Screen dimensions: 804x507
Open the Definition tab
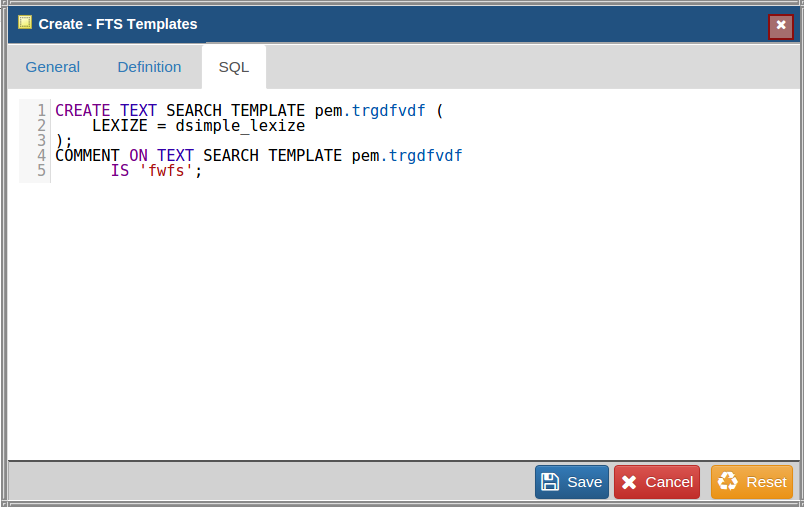(x=149, y=67)
